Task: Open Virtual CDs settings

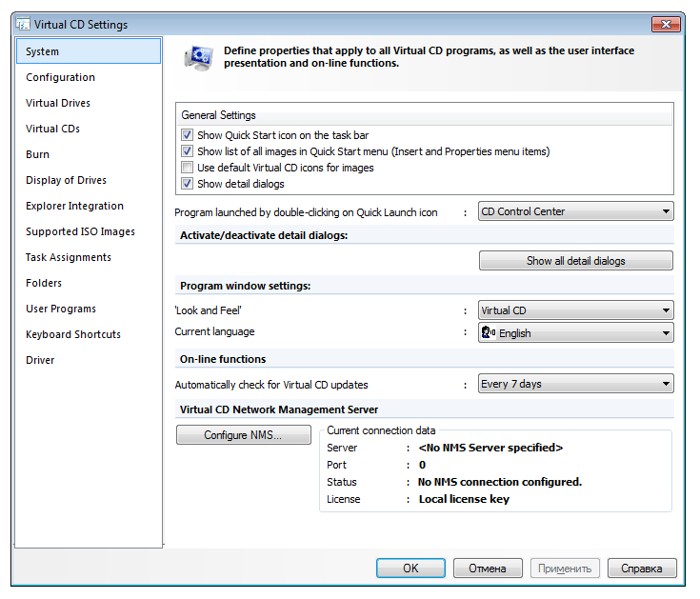Action: point(89,129)
